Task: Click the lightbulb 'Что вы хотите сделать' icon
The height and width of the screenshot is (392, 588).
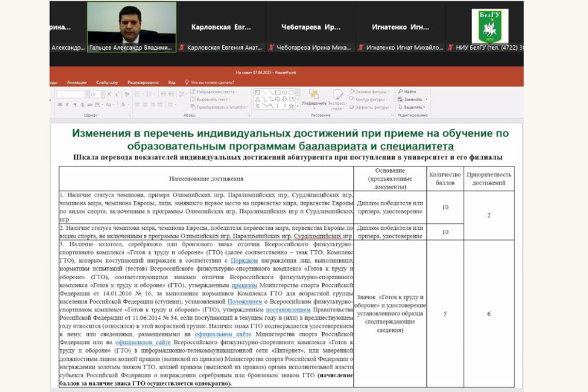Action: [187, 83]
